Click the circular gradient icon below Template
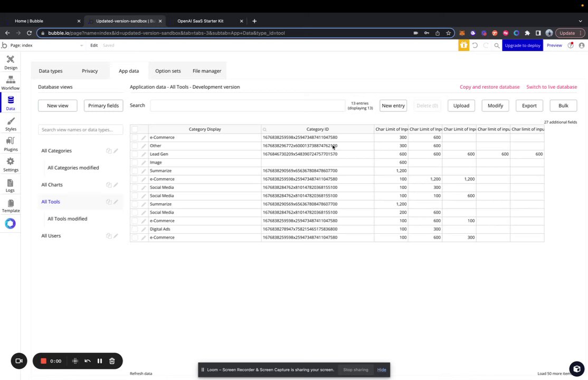This screenshot has width=588, height=380. [x=11, y=224]
